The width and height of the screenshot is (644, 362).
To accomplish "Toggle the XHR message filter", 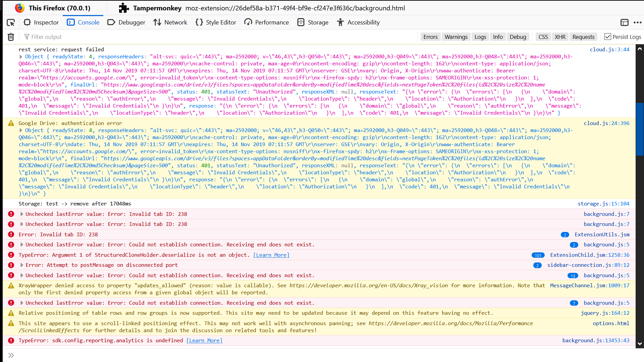I will click(560, 37).
